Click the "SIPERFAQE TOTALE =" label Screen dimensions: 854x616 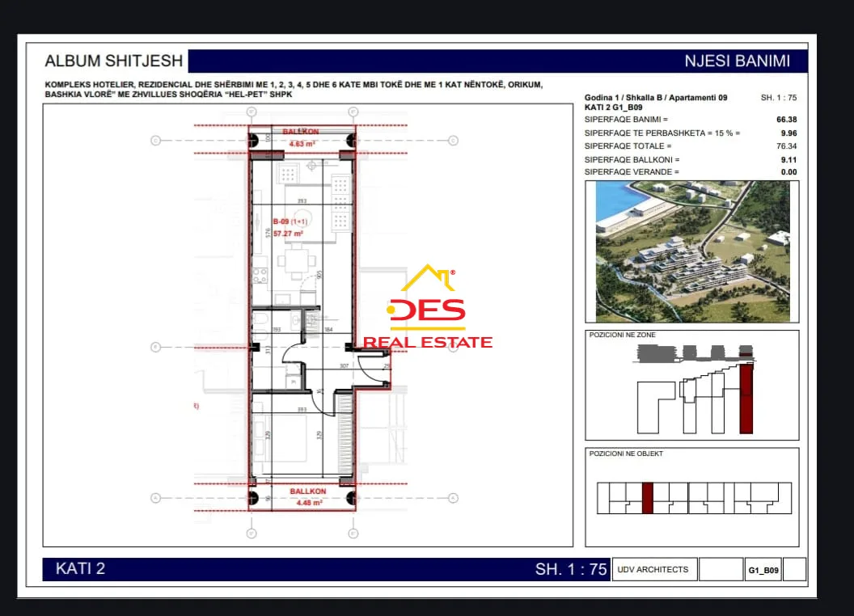tap(628, 146)
